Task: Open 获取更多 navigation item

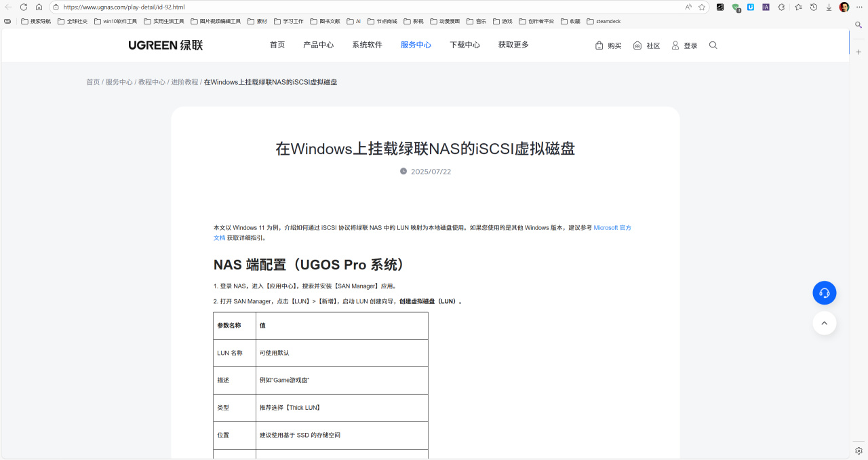Action: [513, 45]
